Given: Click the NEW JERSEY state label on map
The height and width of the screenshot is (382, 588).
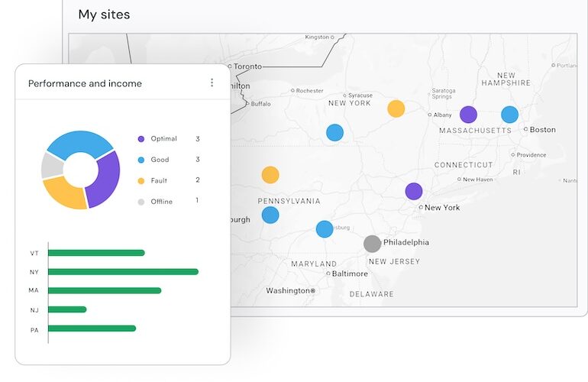Looking at the screenshot, I should point(394,261).
